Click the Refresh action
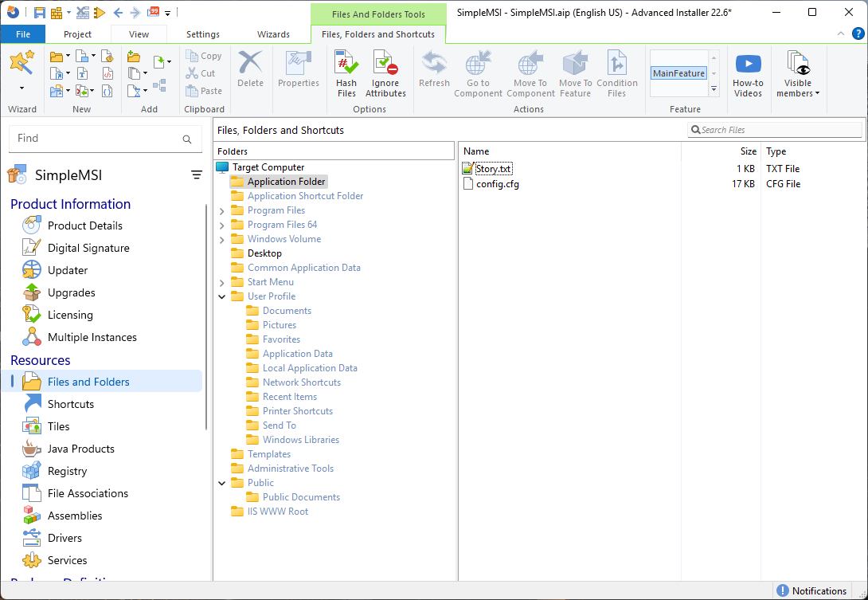The height and width of the screenshot is (600, 868). click(x=434, y=69)
